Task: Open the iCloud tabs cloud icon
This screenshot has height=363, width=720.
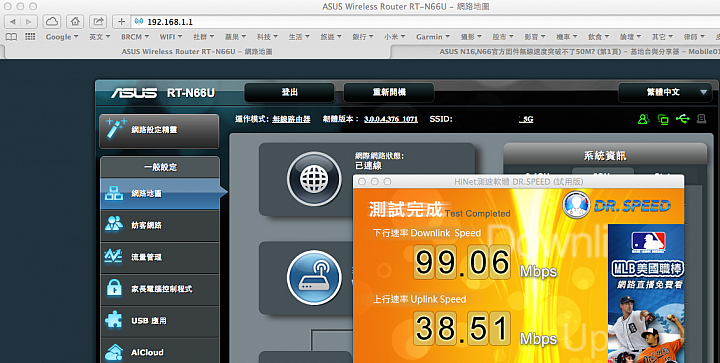Action: [52, 22]
